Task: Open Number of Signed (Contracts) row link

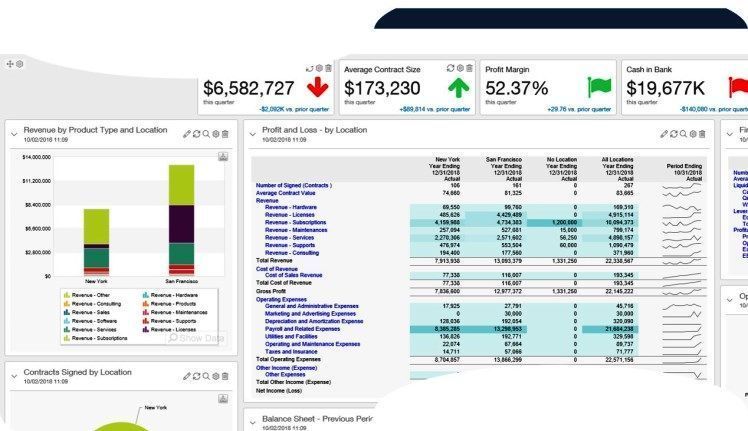Action: point(294,185)
